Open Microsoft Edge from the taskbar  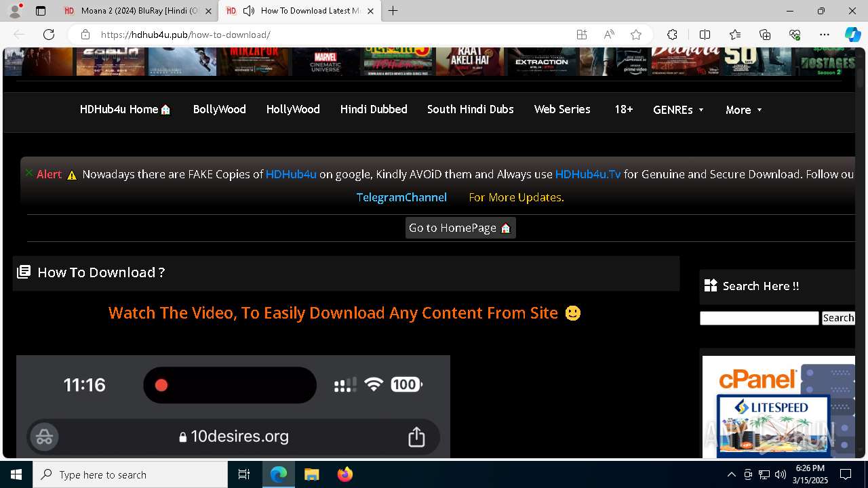coord(279,474)
